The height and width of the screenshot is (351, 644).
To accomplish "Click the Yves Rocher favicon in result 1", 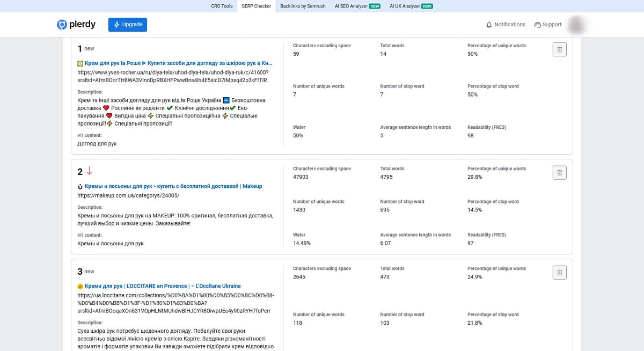I will [x=80, y=63].
